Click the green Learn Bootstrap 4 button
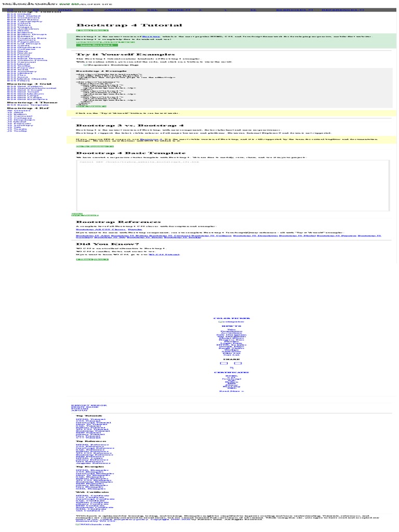The image size is (399, 532). pos(97,45)
